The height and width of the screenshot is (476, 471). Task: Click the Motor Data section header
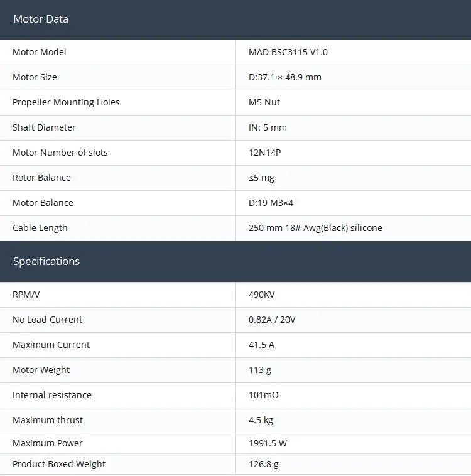(41, 19)
